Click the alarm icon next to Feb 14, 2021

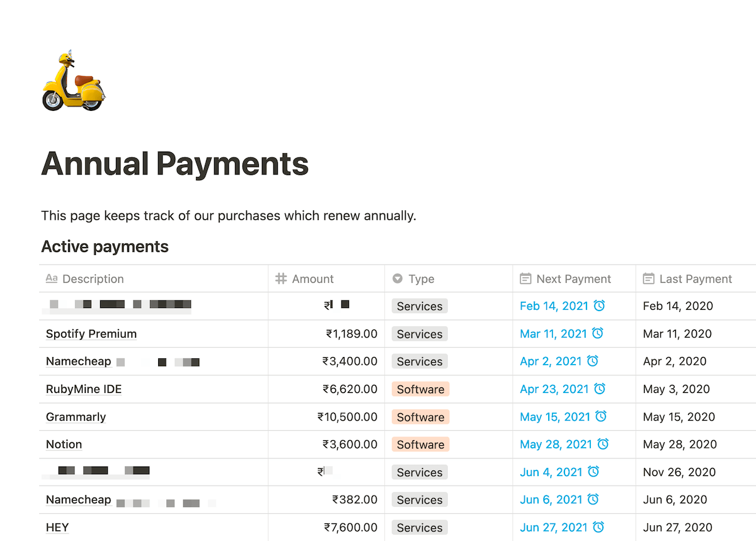(x=600, y=305)
